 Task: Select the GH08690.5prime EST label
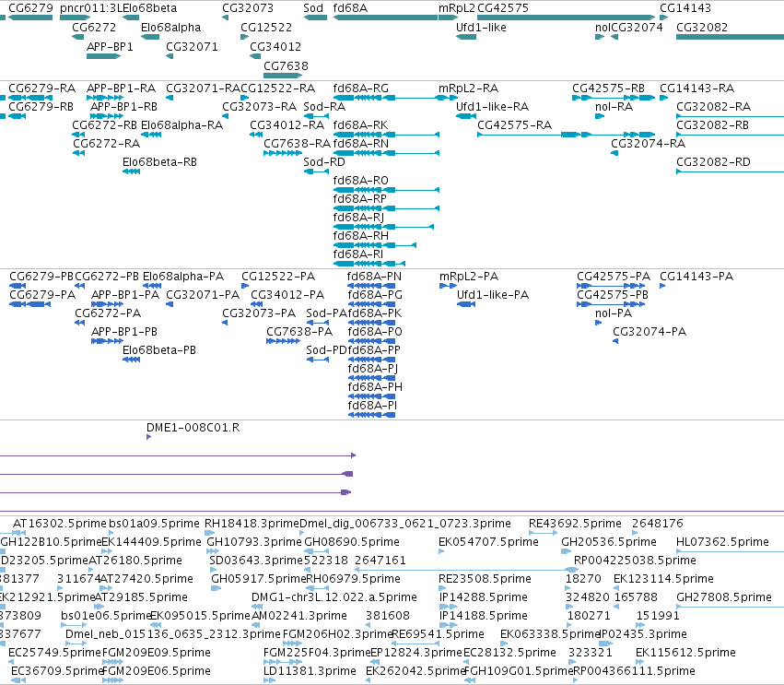(352, 542)
